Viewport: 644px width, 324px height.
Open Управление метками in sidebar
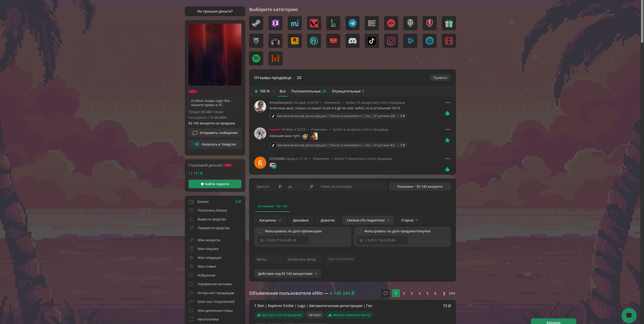pyautogui.click(x=215, y=284)
